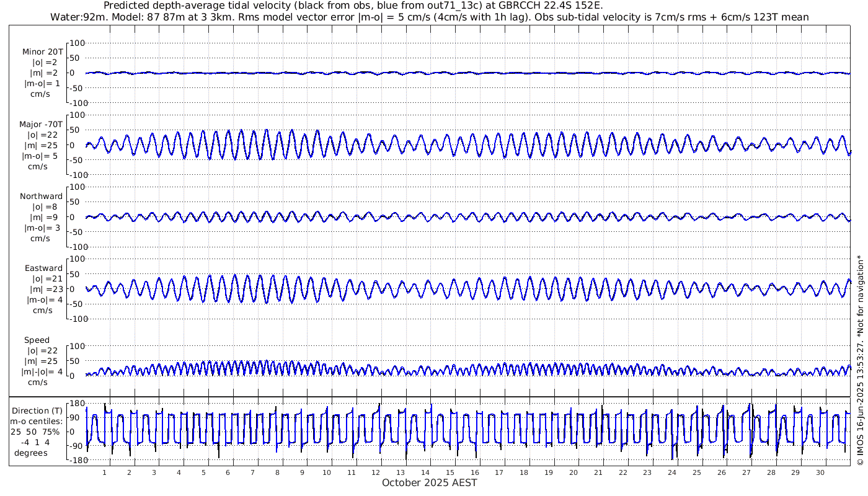Click day '19' on the date axis
868x496 pixels.
549,472
